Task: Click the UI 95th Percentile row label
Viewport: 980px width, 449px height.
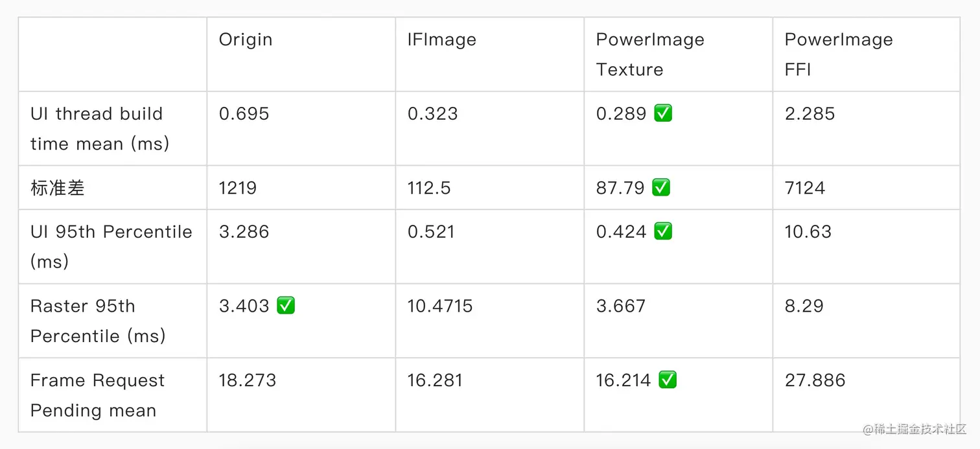Action: click(111, 246)
